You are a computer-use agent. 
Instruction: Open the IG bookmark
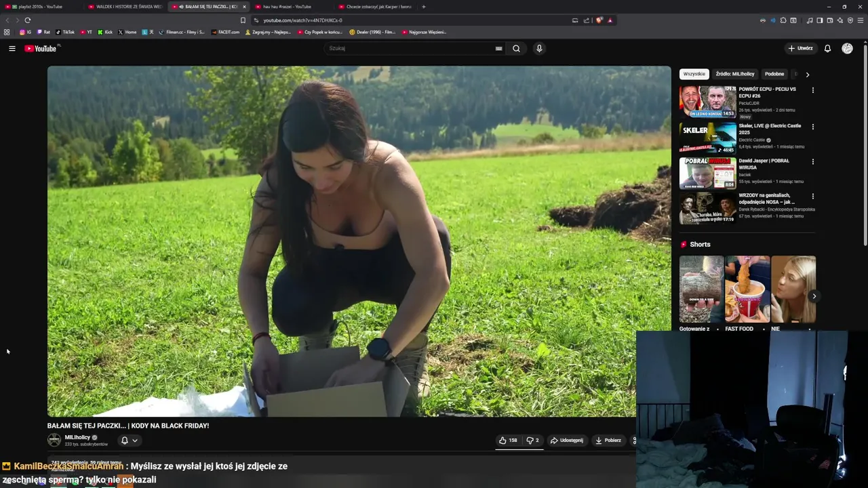[x=25, y=32]
